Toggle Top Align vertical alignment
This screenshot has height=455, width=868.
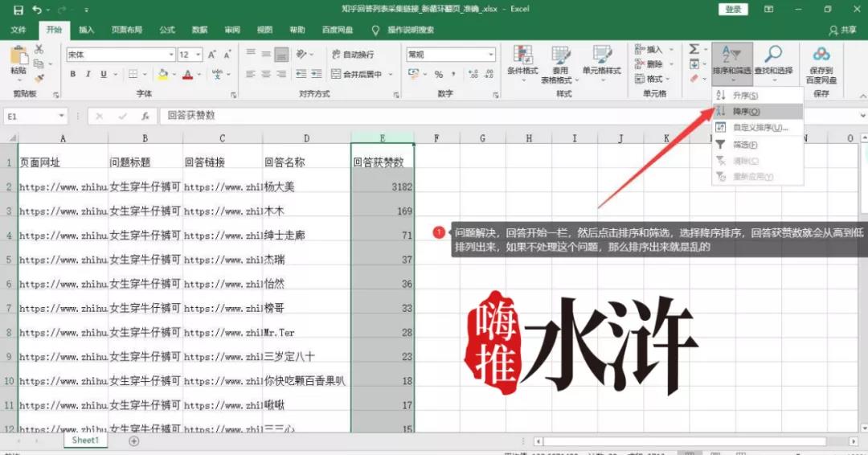(251, 54)
